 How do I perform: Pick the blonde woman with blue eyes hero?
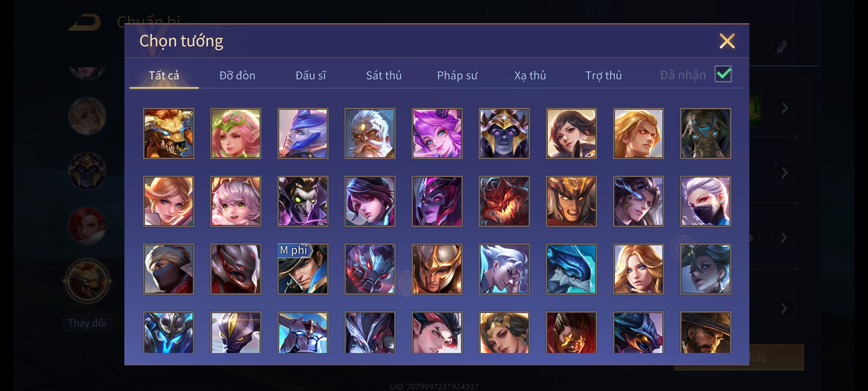click(638, 269)
